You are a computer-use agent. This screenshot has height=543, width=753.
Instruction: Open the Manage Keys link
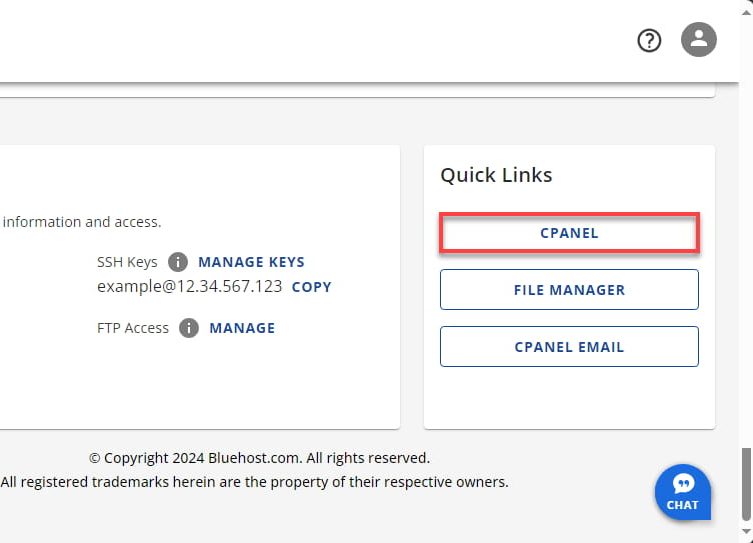click(251, 262)
